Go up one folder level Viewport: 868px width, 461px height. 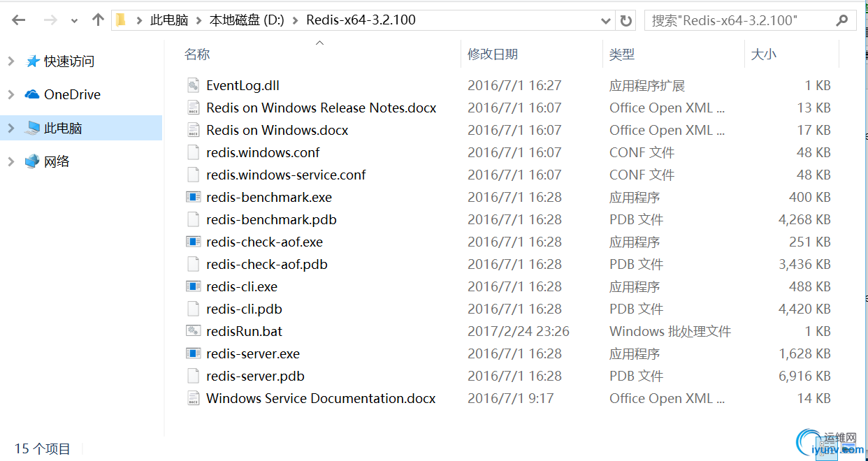point(98,20)
